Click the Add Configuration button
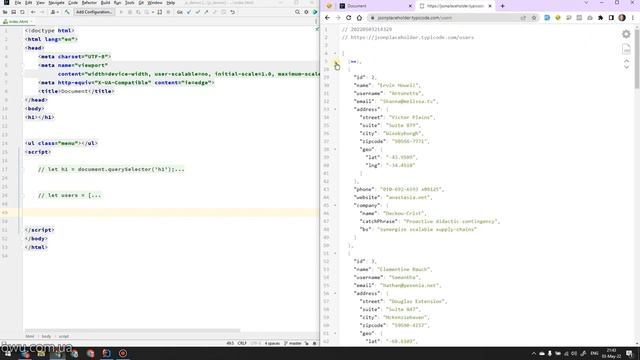 (x=94, y=12)
